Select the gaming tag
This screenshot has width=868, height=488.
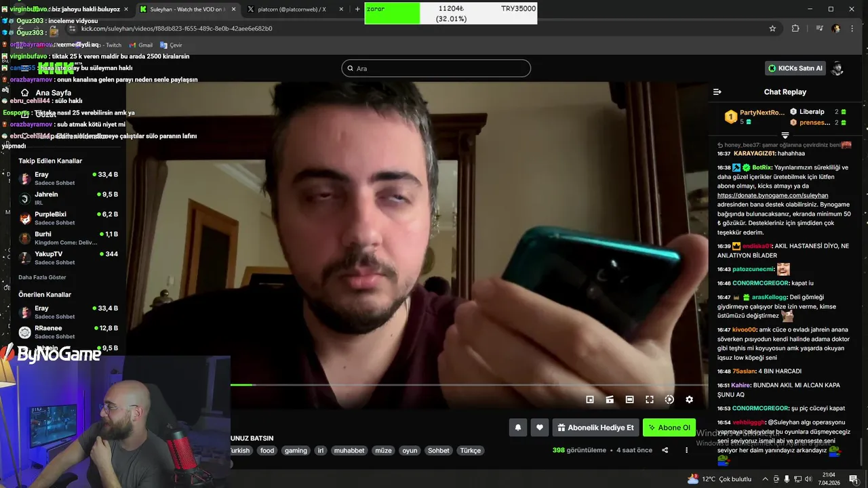tap(296, 451)
